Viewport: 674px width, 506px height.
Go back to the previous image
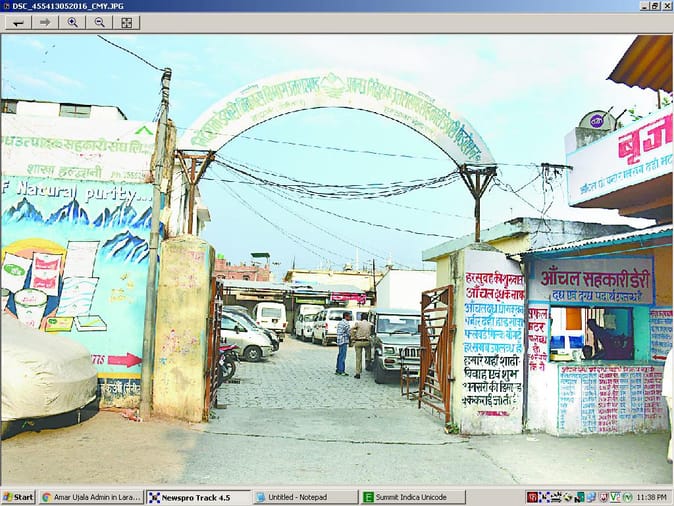pyautogui.click(x=18, y=22)
